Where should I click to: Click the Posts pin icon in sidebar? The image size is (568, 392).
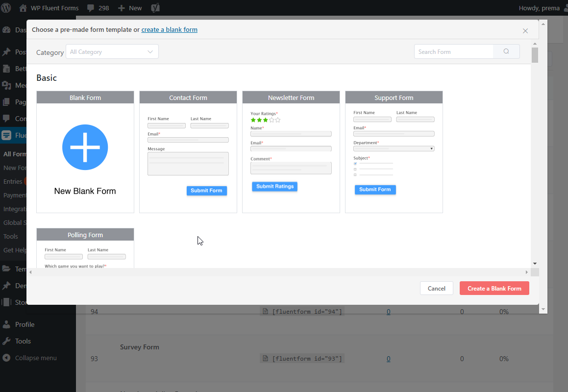(6, 52)
